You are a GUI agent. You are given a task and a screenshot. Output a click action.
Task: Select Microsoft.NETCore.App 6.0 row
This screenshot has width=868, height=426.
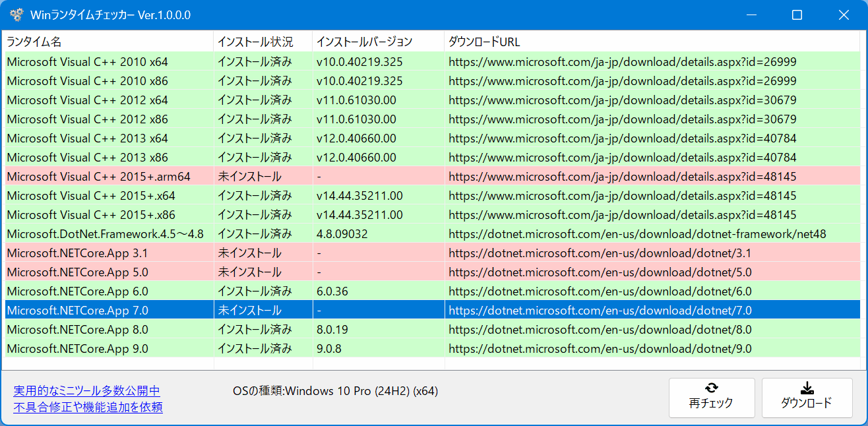point(432,291)
